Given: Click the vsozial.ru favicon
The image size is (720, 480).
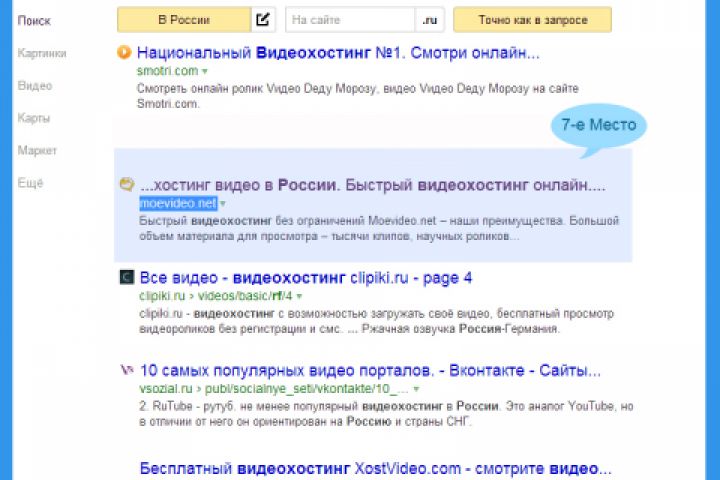Looking at the screenshot, I should [127, 369].
